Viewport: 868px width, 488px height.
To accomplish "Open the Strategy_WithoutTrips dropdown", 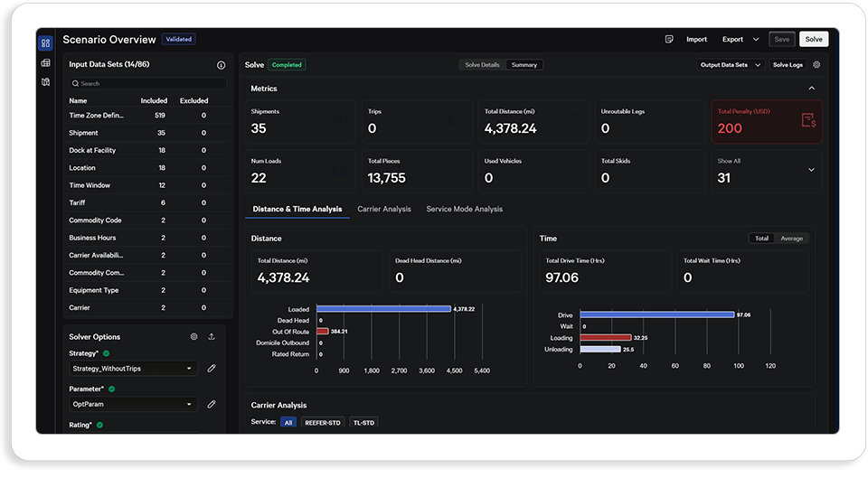I will click(133, 369).
